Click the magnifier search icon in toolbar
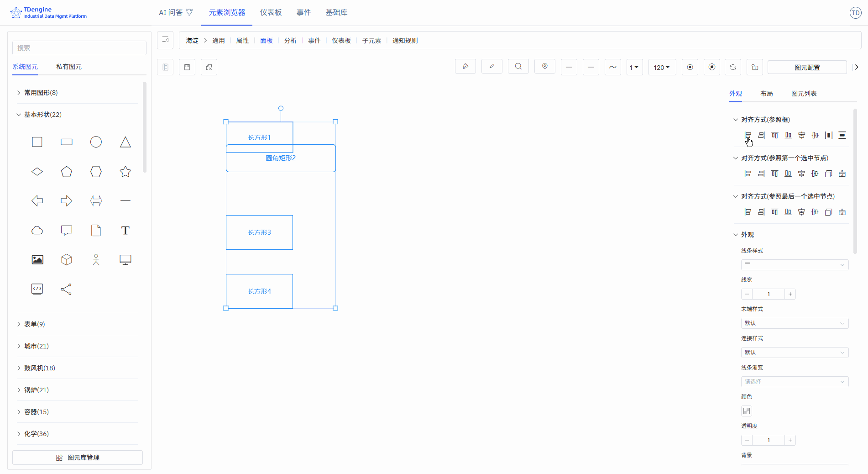The width and height of the screenshot is (868, 474). pyautogui.click(x=518, y=67)
